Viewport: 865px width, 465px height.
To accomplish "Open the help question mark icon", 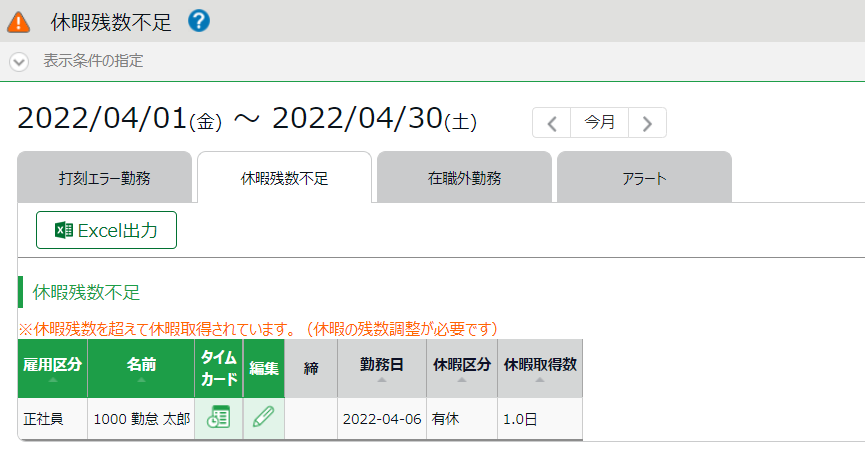I will point(199,21).
